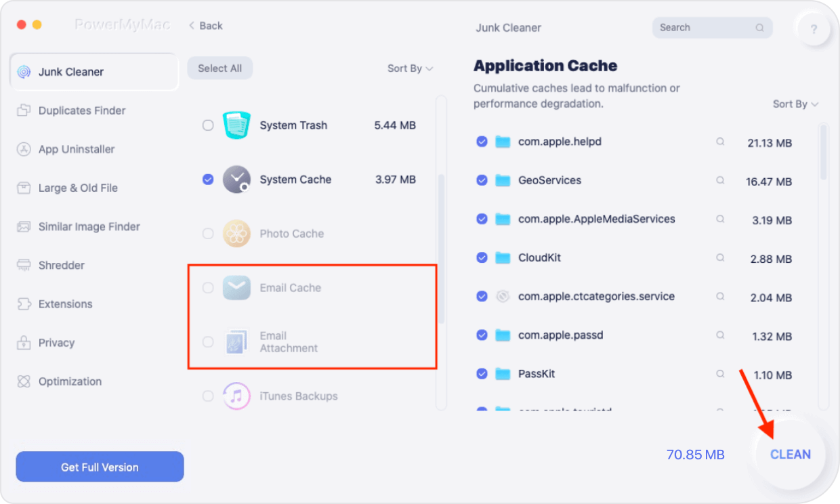840x504 pixels.
Task: Check the System Trash radio checkbox
Action: [208, 125]
